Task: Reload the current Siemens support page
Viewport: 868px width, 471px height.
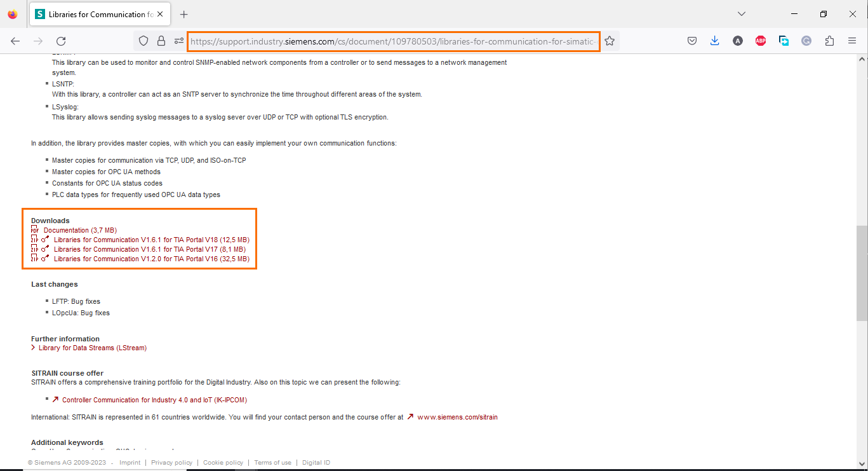Action: 61,41
